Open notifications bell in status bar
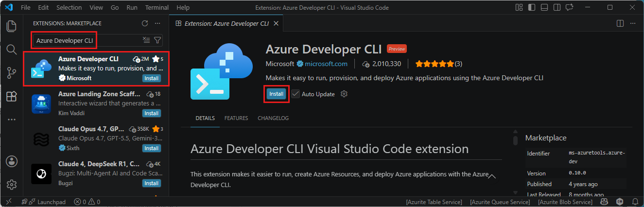 pos(634,202)
